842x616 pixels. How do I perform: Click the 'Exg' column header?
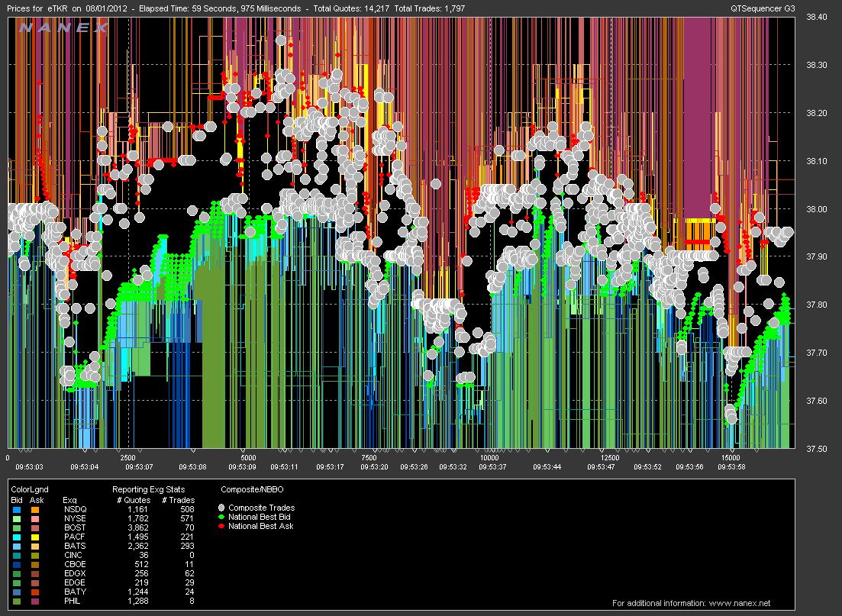pyautogui.click(x=69, y=500)
